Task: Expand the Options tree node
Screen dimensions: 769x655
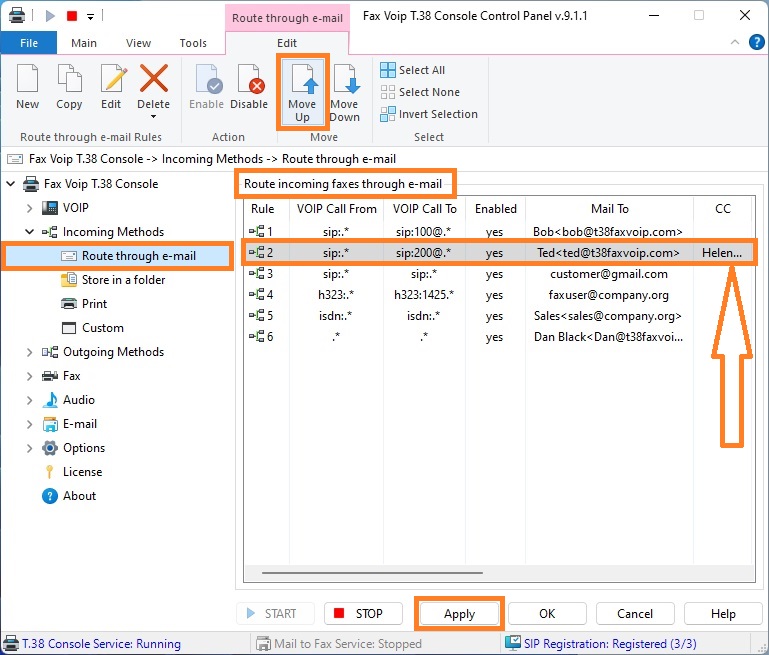Action: (29, 448)
